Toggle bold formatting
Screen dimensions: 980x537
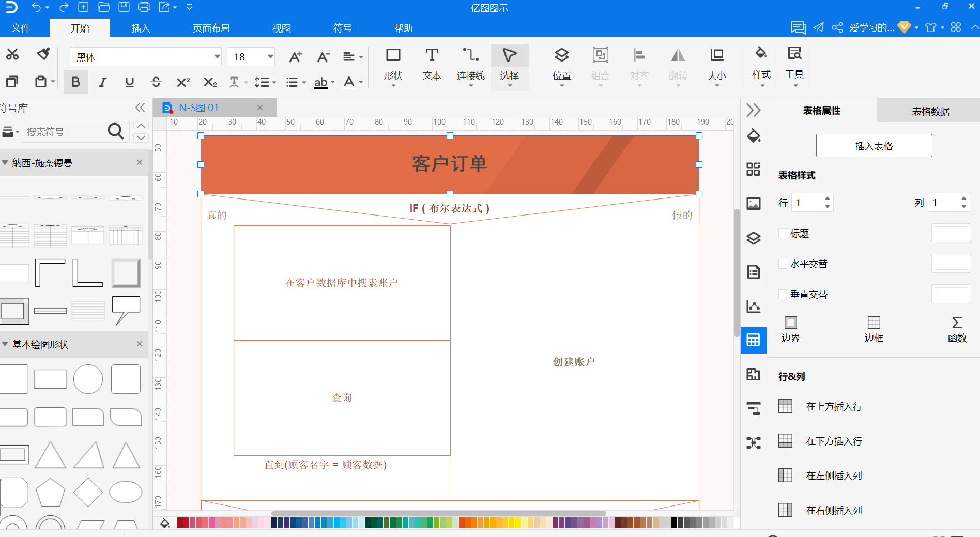pyautogui.click(x=75, y=82)
